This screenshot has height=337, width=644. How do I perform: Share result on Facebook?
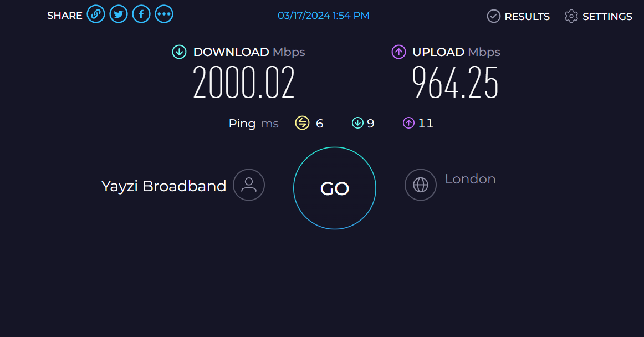coord(141,14)
